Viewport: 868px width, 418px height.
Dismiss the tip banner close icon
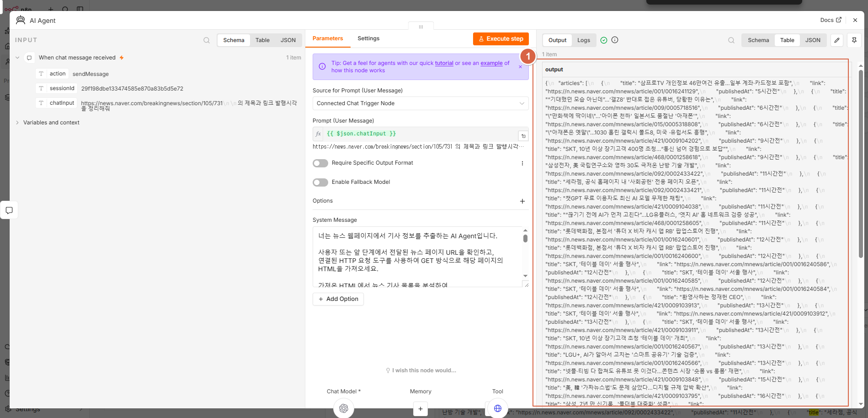click(x=520, y=67)
